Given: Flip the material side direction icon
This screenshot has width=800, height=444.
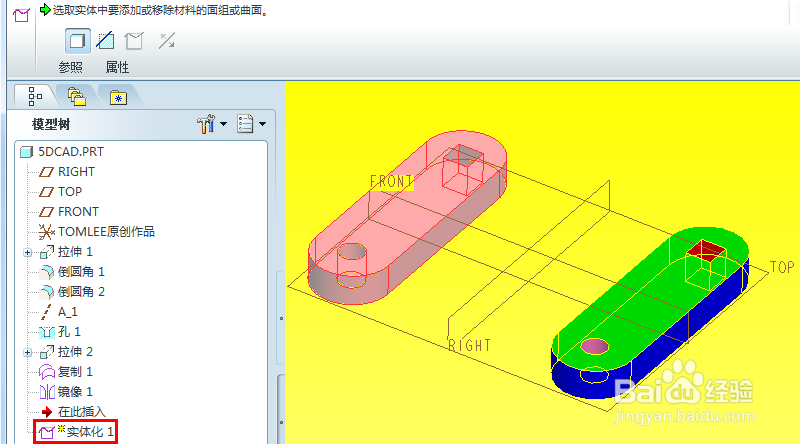Looking at the screenshot, I should click(x=167, y=41).
